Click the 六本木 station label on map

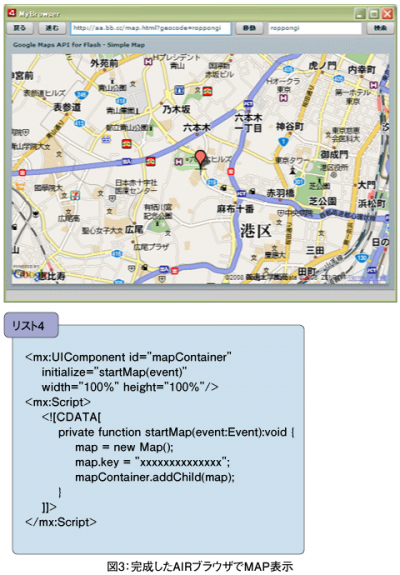197,128
